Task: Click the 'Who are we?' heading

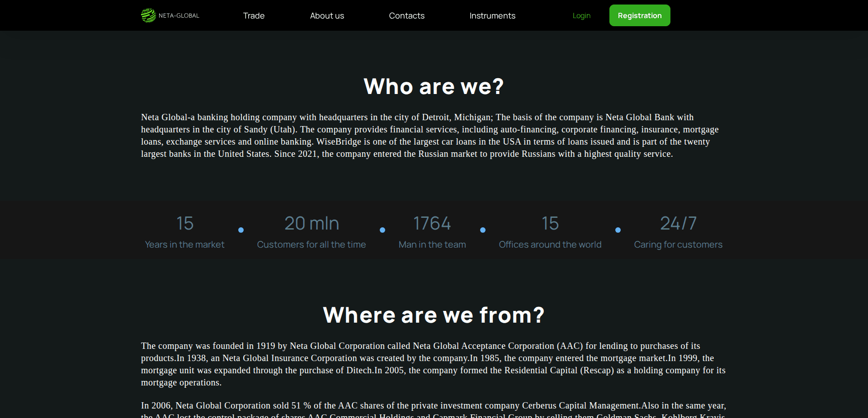Action: [434, 86]
